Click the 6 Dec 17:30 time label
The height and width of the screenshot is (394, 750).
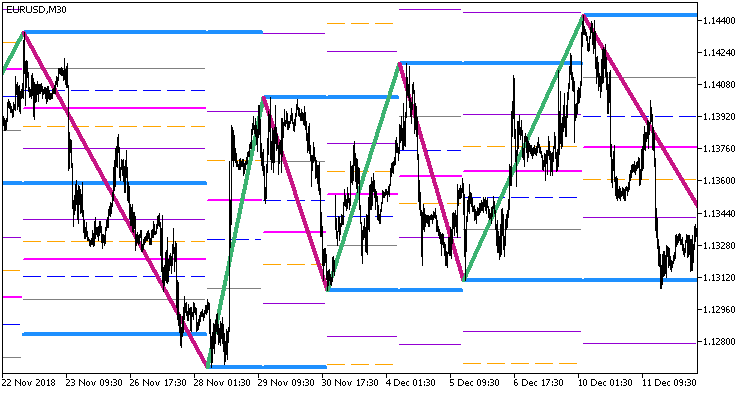(x=539, y=383)
